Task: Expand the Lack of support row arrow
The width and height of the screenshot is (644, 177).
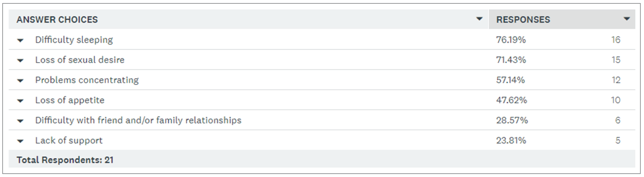Action: (x=20, y=141)
